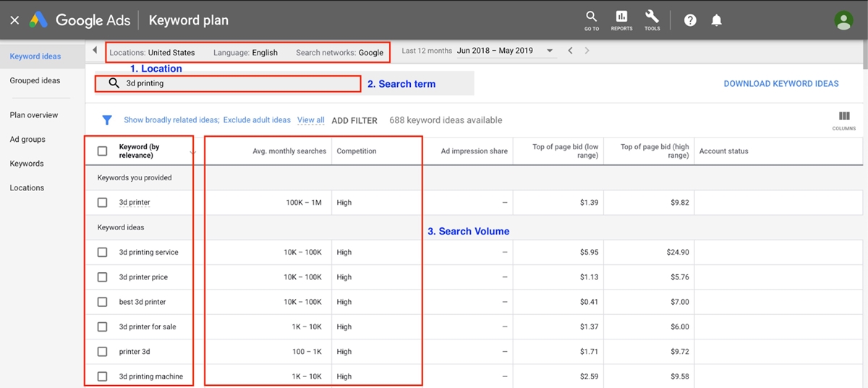Image resolution: width=868 pixels, height=388 pixels.
Task: Click the magnifier icon in search box
Action: coord(114,83)
